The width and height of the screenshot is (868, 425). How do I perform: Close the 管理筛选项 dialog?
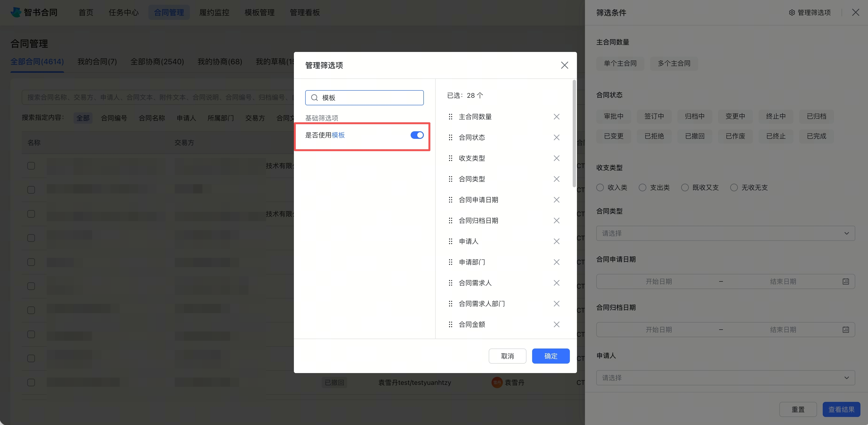coord(564,65)
